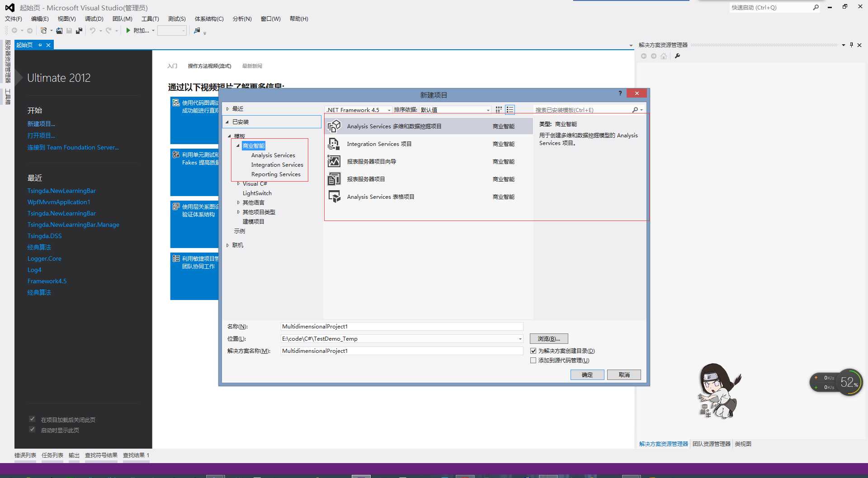Click the Open File toolbar icon
The width and height of the screenshot is (868, 478).
tap(59, 30)
